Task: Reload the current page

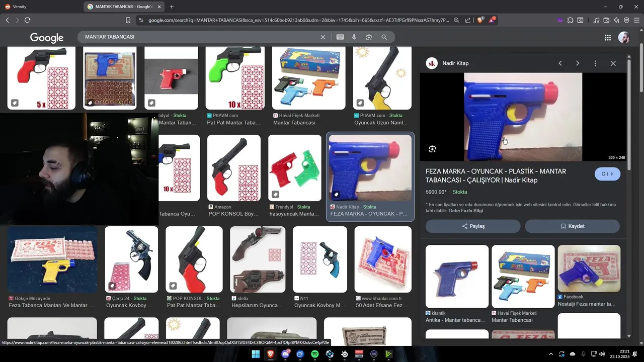Action: [27, 20]
